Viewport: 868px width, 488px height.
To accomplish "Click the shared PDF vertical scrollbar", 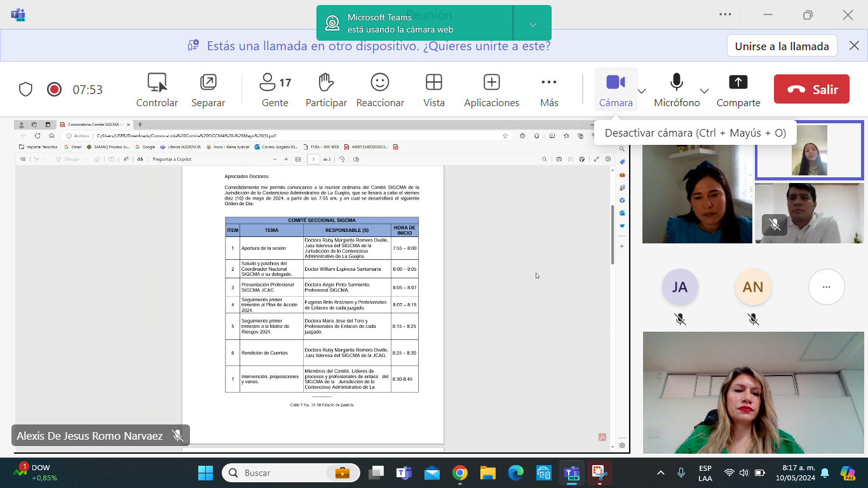I will coord(613,235).
